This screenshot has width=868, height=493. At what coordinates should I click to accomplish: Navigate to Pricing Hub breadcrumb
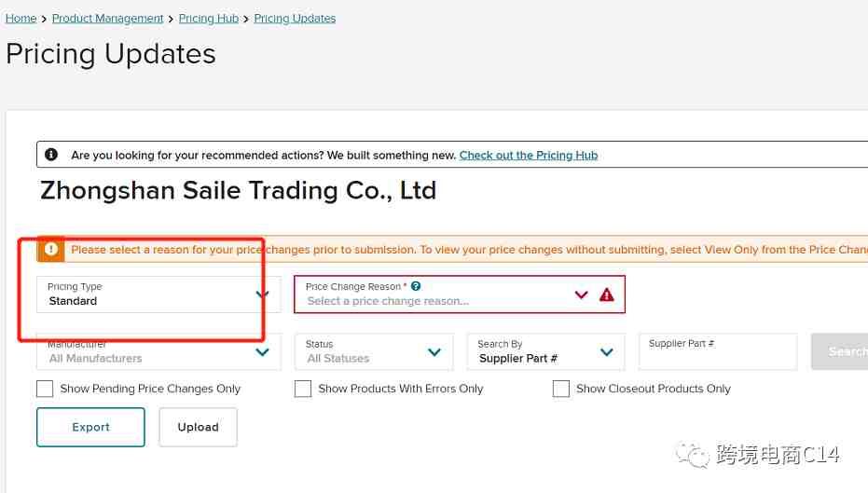pyautogui.click(x=209, y=19)
